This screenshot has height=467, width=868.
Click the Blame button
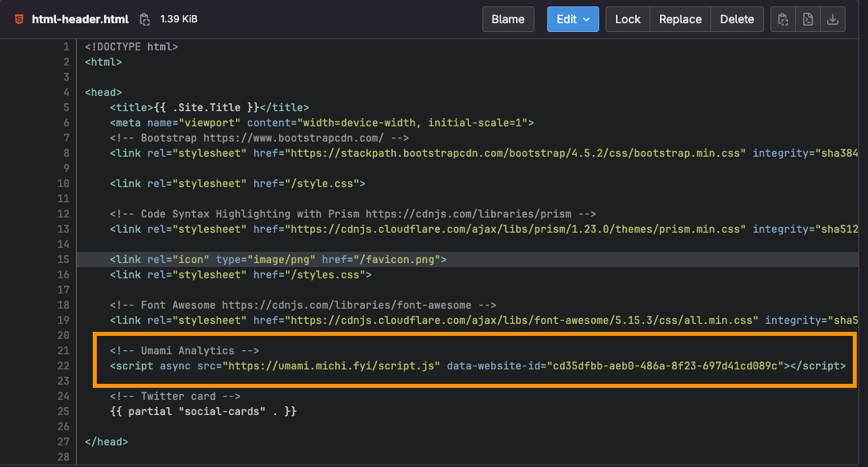pos(507,19)
